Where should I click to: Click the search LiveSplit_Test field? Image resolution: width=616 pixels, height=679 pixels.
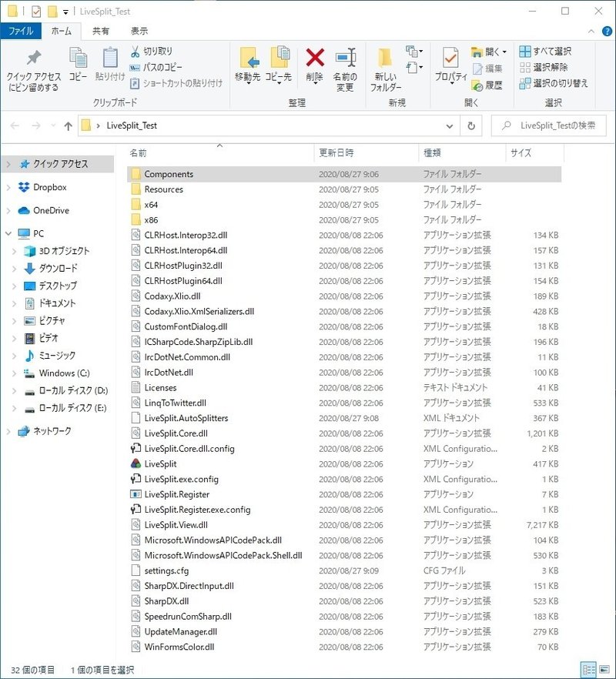(x=548, y=126)
